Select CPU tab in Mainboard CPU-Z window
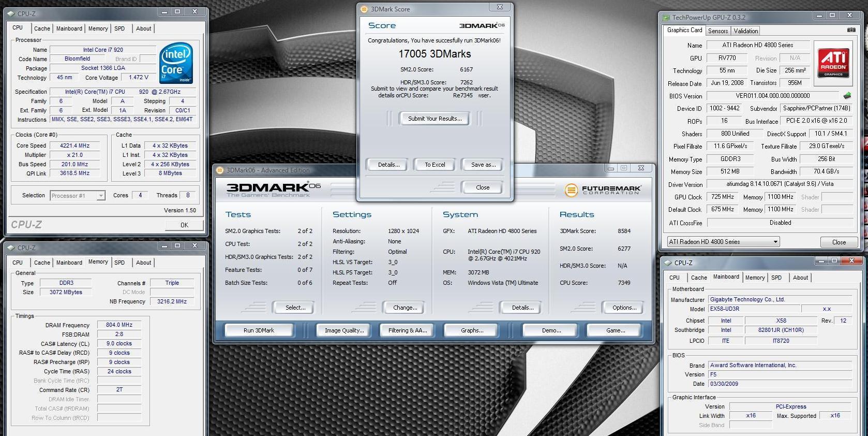Screen dimensions: 868x436 click(675, 278)
